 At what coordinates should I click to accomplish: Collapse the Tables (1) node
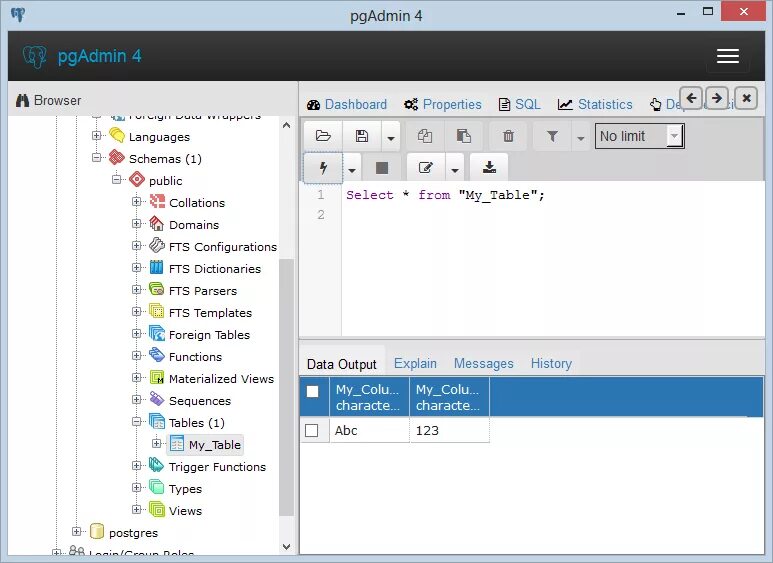[x=137, y=422]
